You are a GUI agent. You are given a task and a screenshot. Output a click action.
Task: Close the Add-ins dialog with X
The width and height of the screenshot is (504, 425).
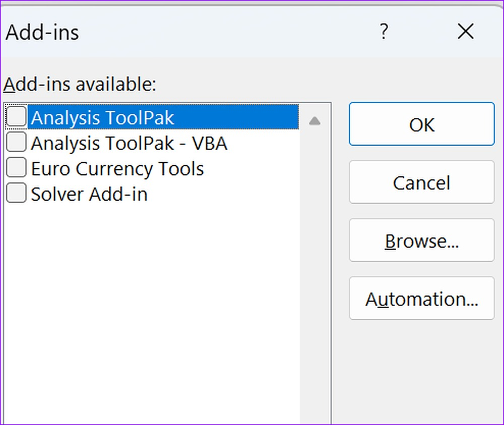point(465,32)
